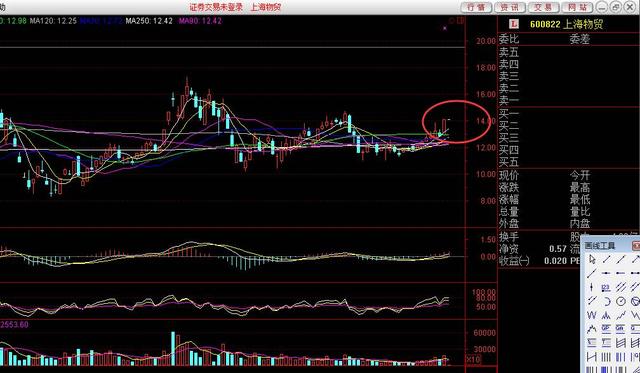Viewport: 640px width, 373px height.
Task: Click the 委差 order difference label
Action: [x=580, y=39]
